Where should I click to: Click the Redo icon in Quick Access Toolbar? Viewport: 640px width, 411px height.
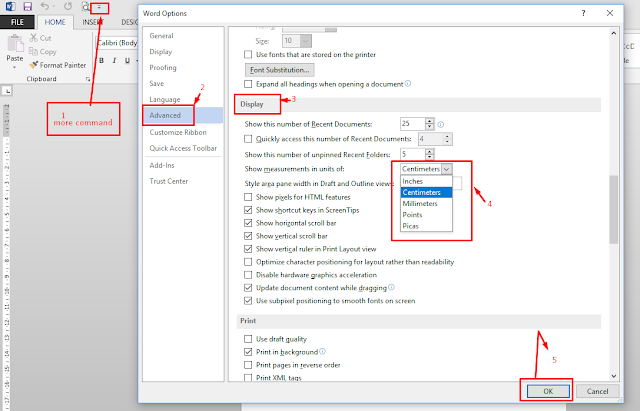(68, 6)
